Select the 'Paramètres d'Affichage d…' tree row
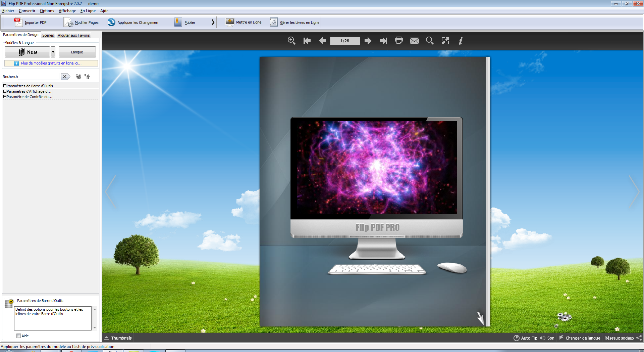Viewport: 644px width, 352px height. (50, 91)
